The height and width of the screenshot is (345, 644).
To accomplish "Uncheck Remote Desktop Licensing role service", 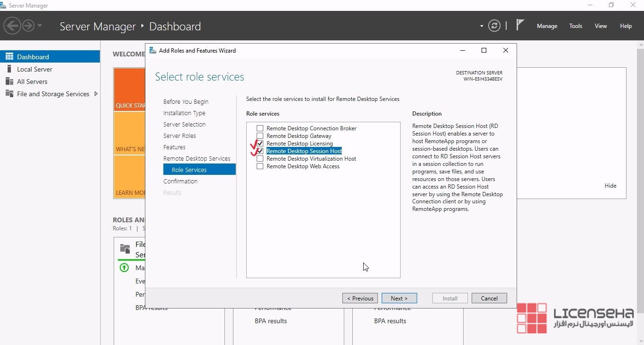I will point(260,144).
